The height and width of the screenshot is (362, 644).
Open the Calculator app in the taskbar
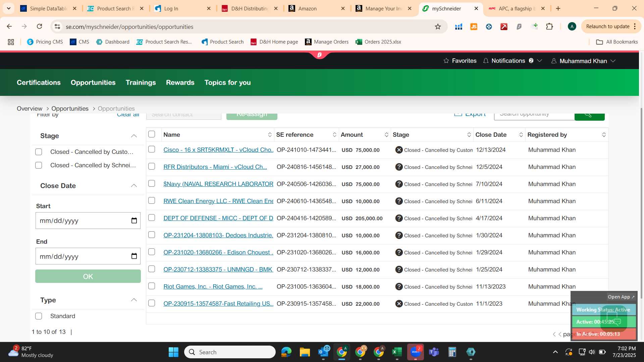[x=452, y=352]
